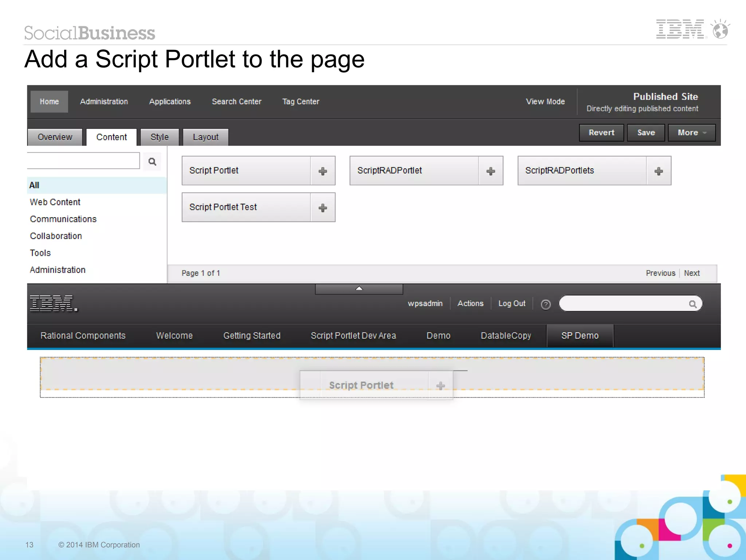The height and width of the screenshot is (560, 746).
Task: Open the More dropdown button
Action: (691, 133)
